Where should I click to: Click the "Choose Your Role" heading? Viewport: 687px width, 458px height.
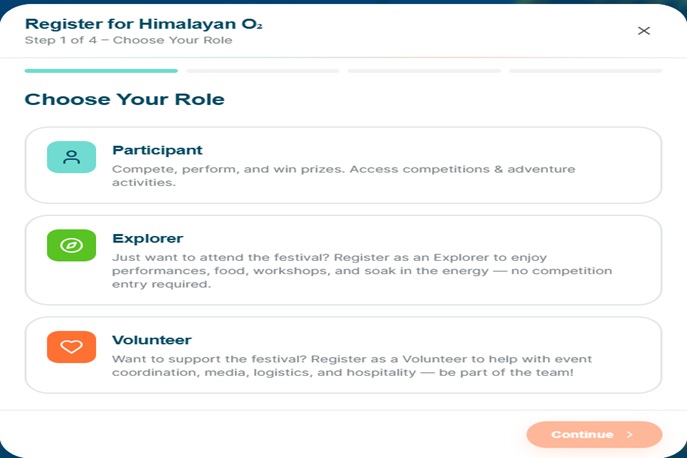pyautogui.click(x=124, y=100)
